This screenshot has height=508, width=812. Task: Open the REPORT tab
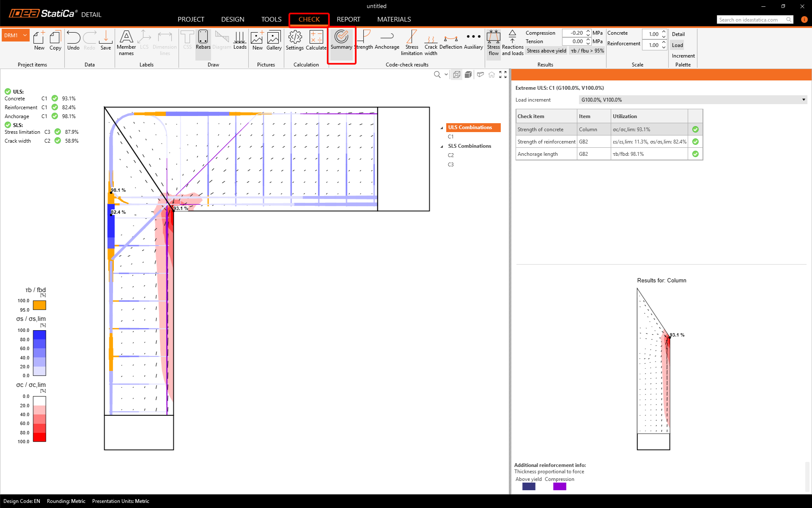[348, 19]
